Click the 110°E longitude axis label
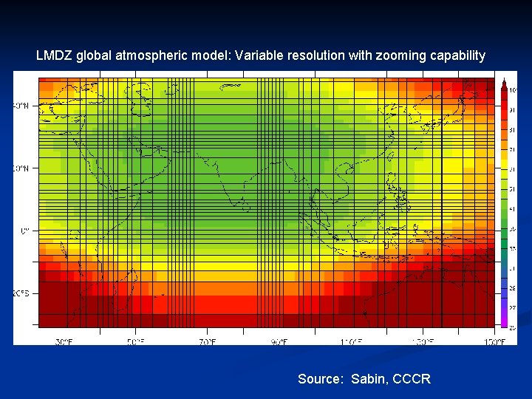532x399 pixels. click(351, 341)
